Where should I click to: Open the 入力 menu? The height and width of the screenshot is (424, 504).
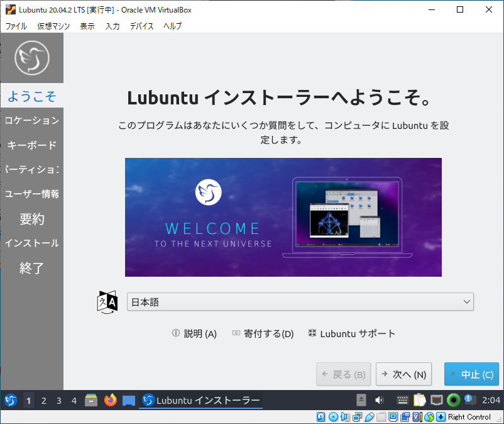(112, 26)
